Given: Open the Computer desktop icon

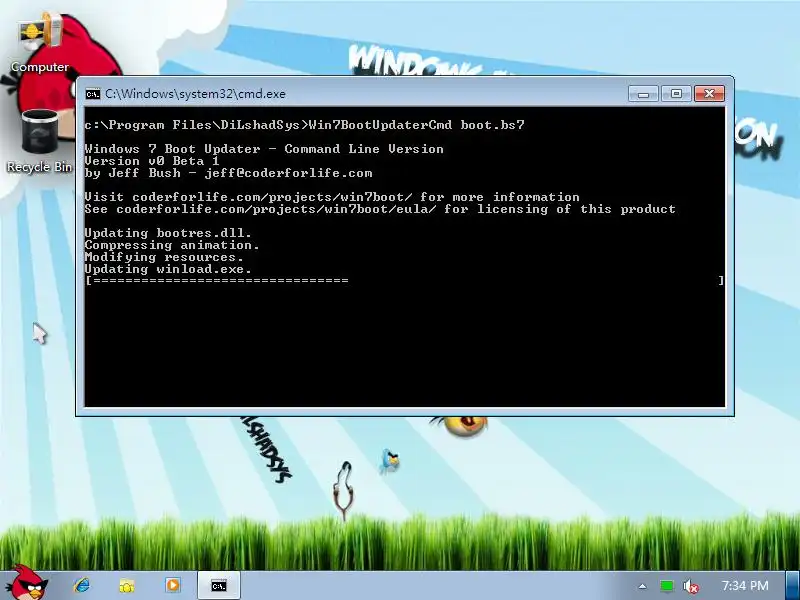Looking at the screenshot, I should [40, 43].
